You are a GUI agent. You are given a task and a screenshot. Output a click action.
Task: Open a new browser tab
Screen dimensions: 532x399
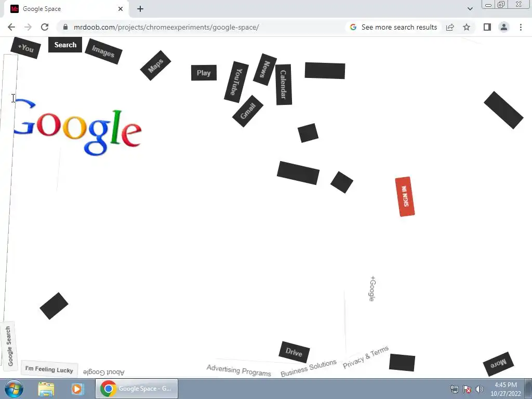pos(140,9)
